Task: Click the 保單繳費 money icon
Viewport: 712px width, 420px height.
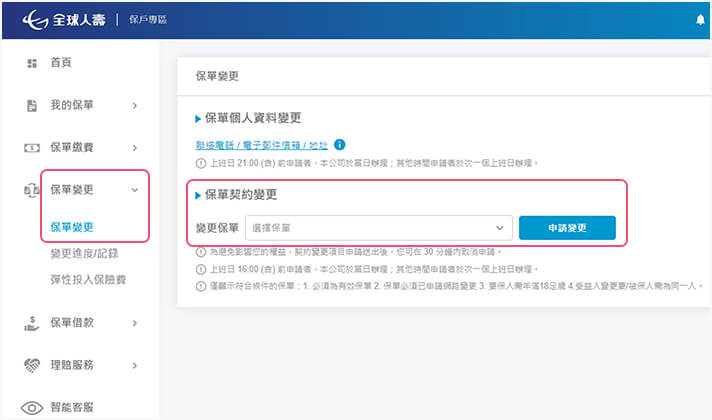Action: tap(32, 148)
